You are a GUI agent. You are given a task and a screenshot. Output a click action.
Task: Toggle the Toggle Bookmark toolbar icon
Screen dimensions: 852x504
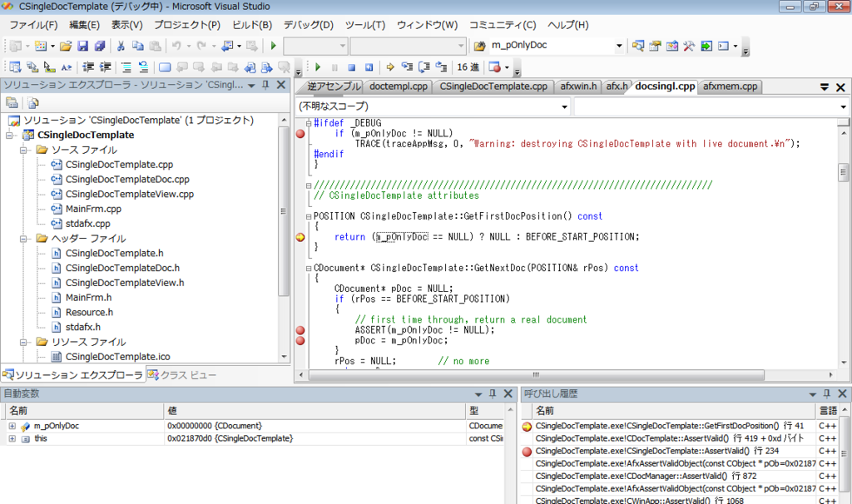(x=165, y=67)
